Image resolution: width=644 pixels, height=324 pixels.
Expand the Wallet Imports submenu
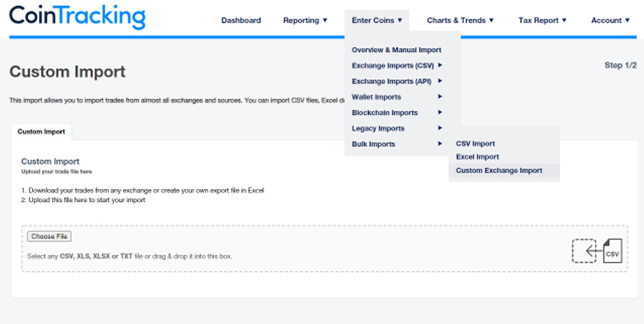397,97
